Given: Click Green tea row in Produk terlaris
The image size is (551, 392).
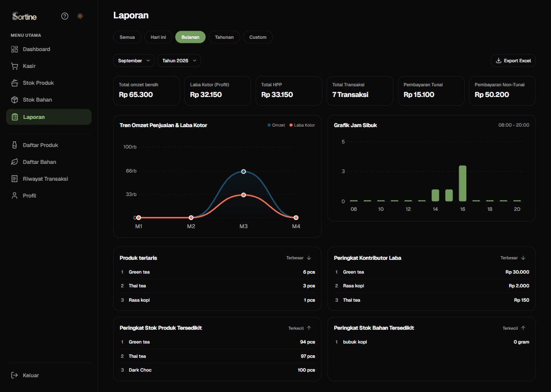Looking at the screenshot, I should tap(217, 272).
